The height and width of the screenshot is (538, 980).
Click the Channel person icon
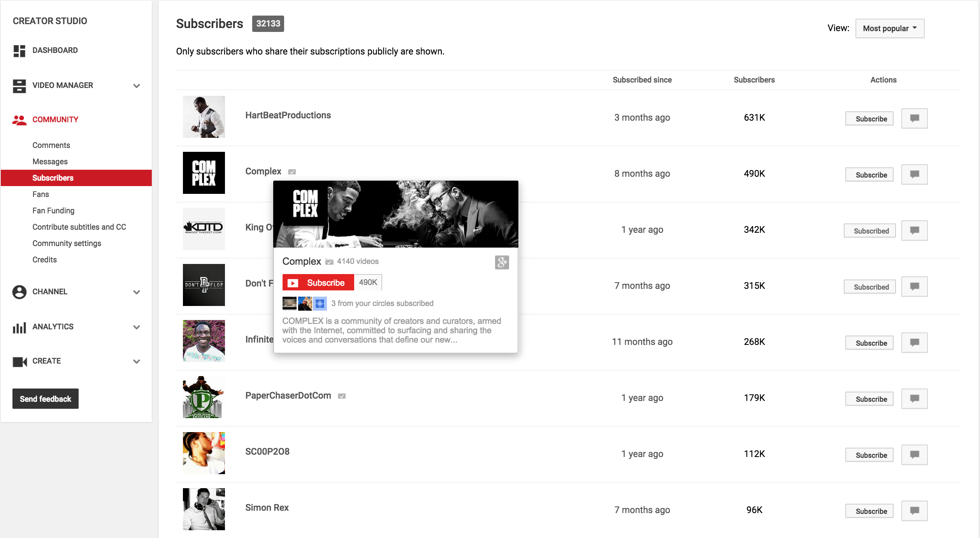(19, 292)
